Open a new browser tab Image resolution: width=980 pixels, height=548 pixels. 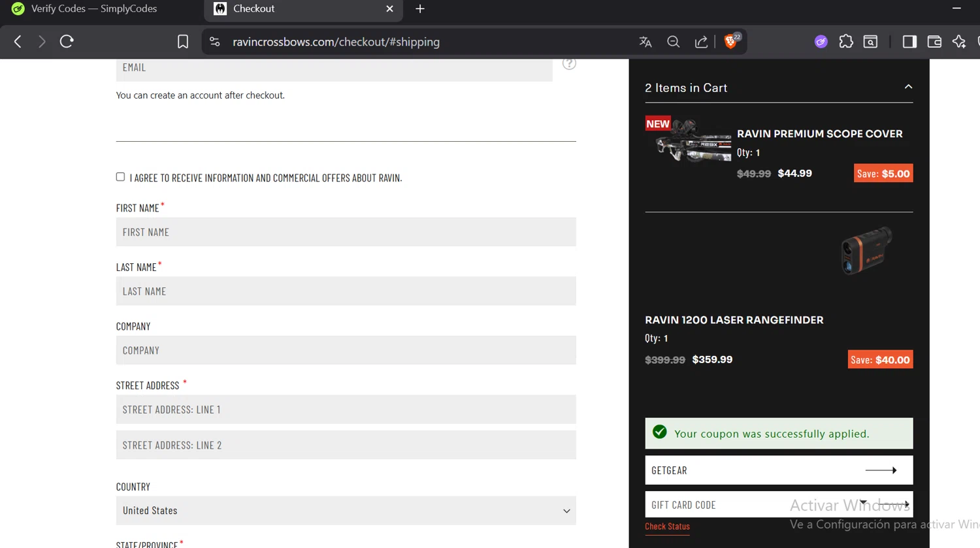[420, 8]
